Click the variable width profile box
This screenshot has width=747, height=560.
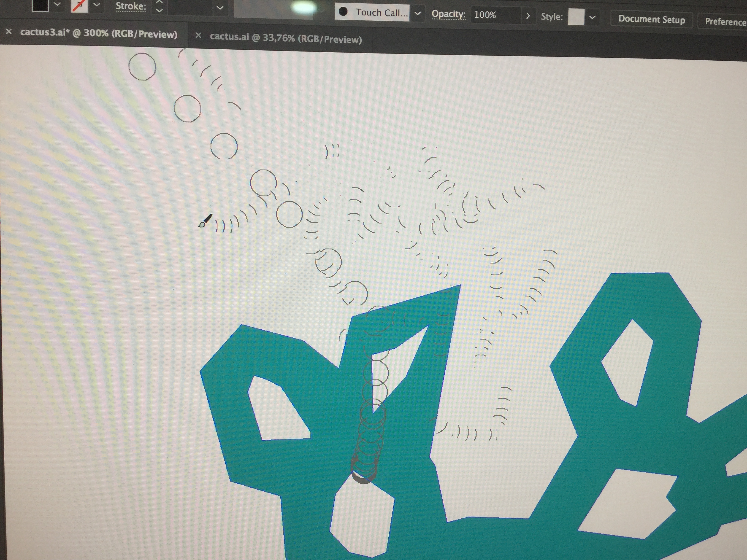click(x=273, y=9)
